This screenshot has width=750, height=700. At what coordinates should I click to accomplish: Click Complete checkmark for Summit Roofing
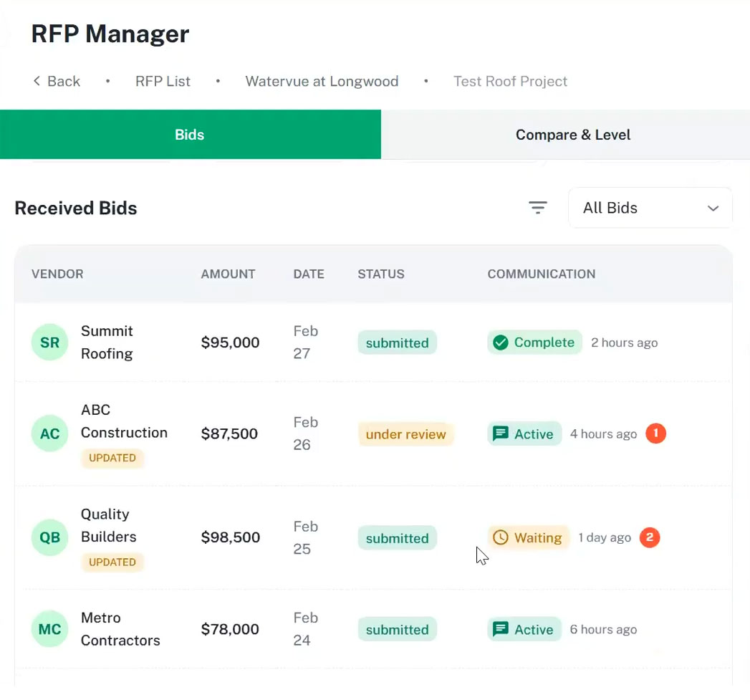point(500,342)
